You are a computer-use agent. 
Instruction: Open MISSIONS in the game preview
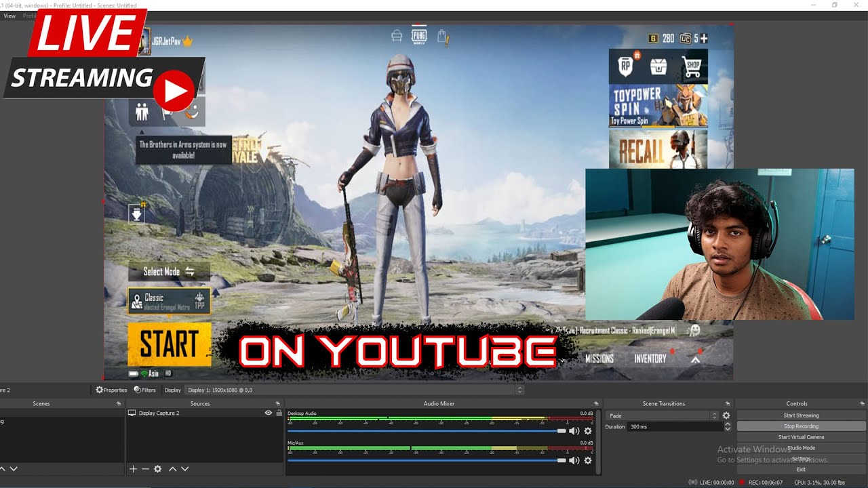pyautogui.click(x=599, y=359)
